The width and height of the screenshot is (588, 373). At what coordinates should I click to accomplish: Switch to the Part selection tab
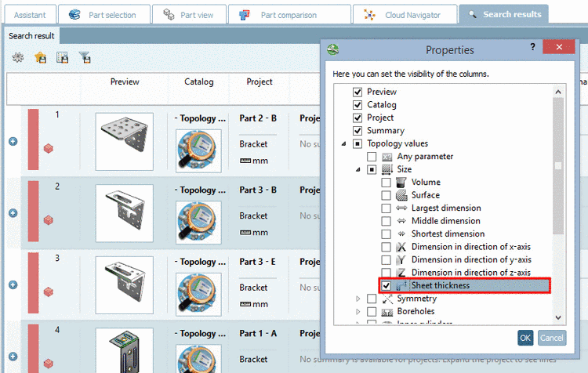coord(104,15)
